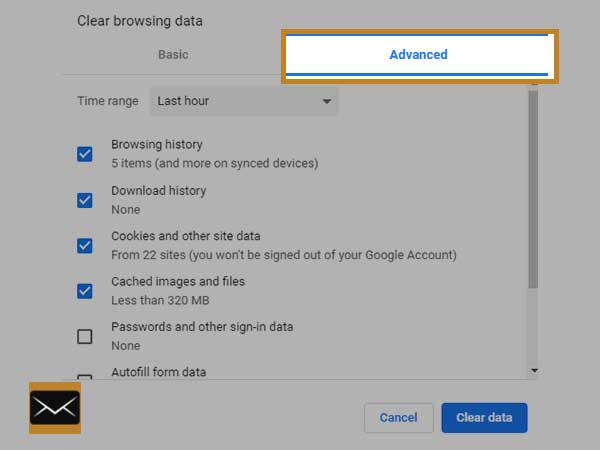Uncheck the Browsing history checkbox
Screen dimensions: 600x450
tap(85, 154)
